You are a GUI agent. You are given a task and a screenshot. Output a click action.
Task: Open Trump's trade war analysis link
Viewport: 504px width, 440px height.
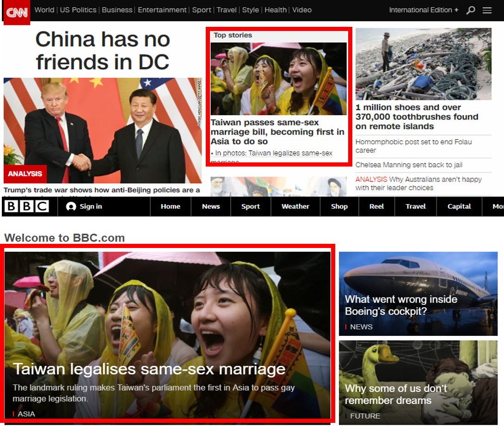[102, 191]
